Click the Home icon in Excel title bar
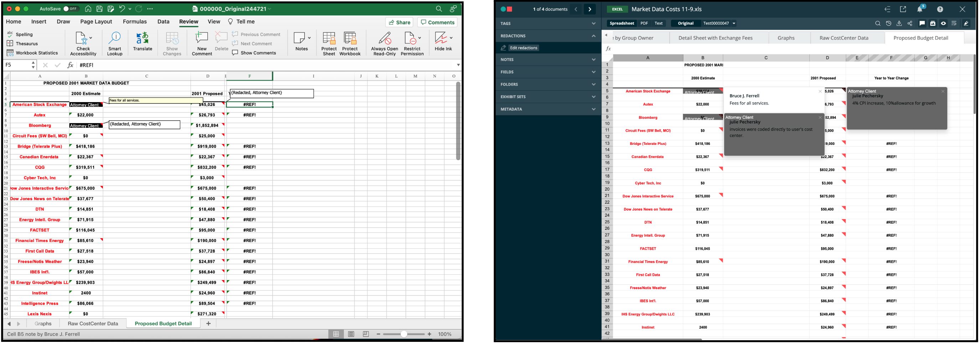The height and width of the screenshot is (344, 980). [x=88, y=9]
